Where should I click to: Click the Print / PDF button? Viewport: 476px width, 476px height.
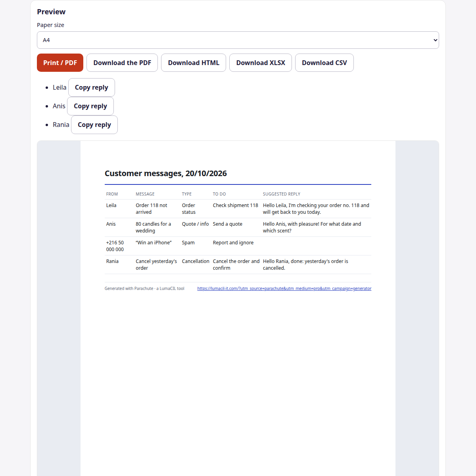[x=60, y=63]
